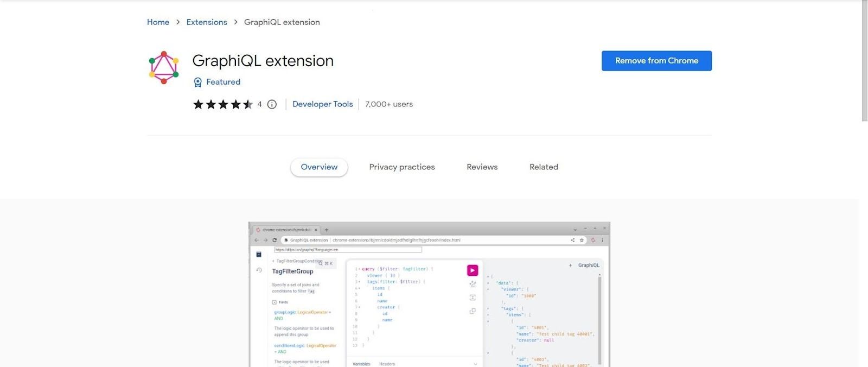The width and height of the screenshot is (868, 367).
Task: Select the Overview tab
Action: click(x=319, y=167)
